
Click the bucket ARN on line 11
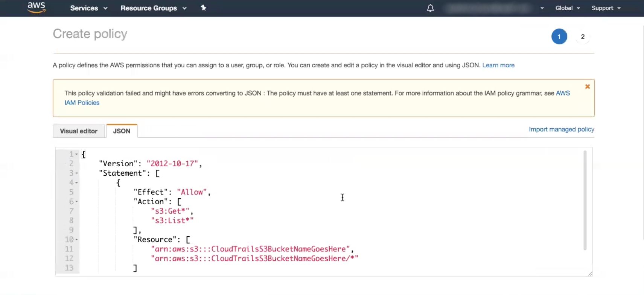[x=250, y=249]
